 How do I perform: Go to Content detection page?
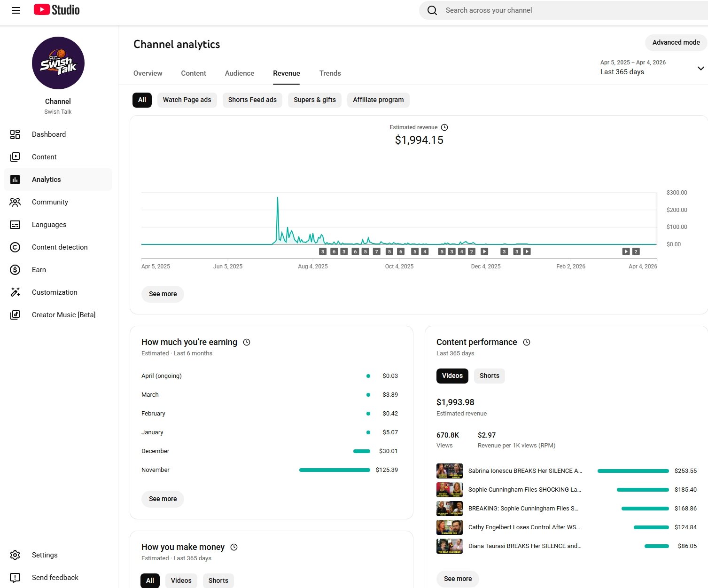pyautogui.click(x=60, y=247)
